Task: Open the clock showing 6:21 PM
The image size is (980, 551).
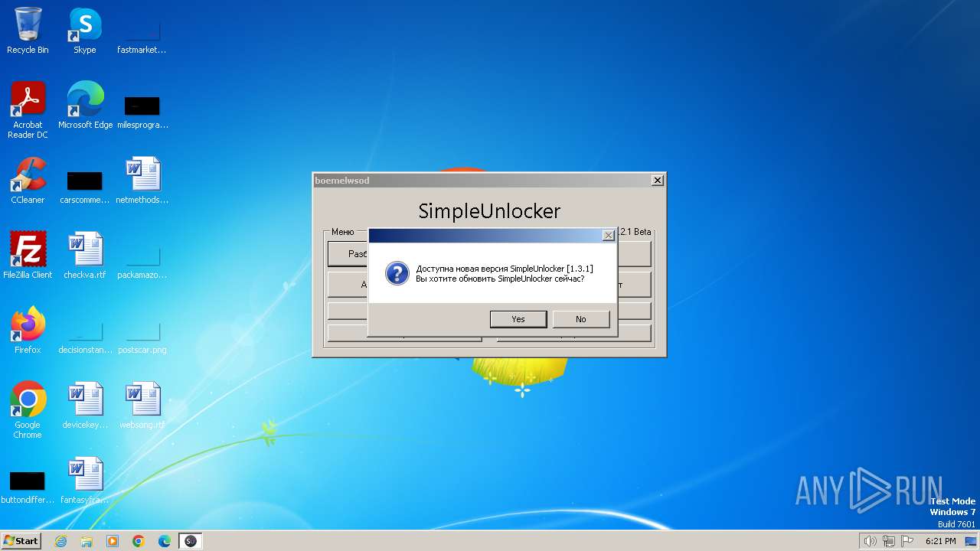Action: click(x=940, y=541)
